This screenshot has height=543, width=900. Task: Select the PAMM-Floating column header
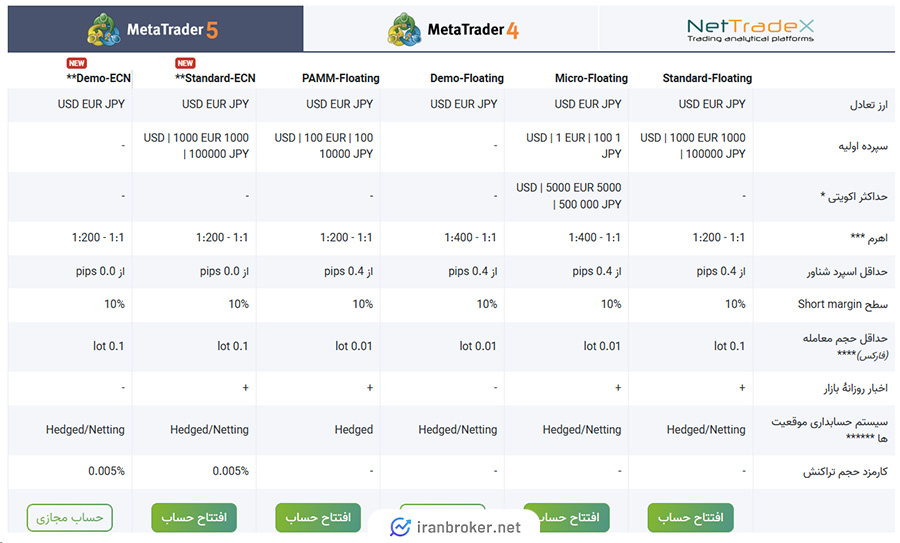[x=341, y=78]
